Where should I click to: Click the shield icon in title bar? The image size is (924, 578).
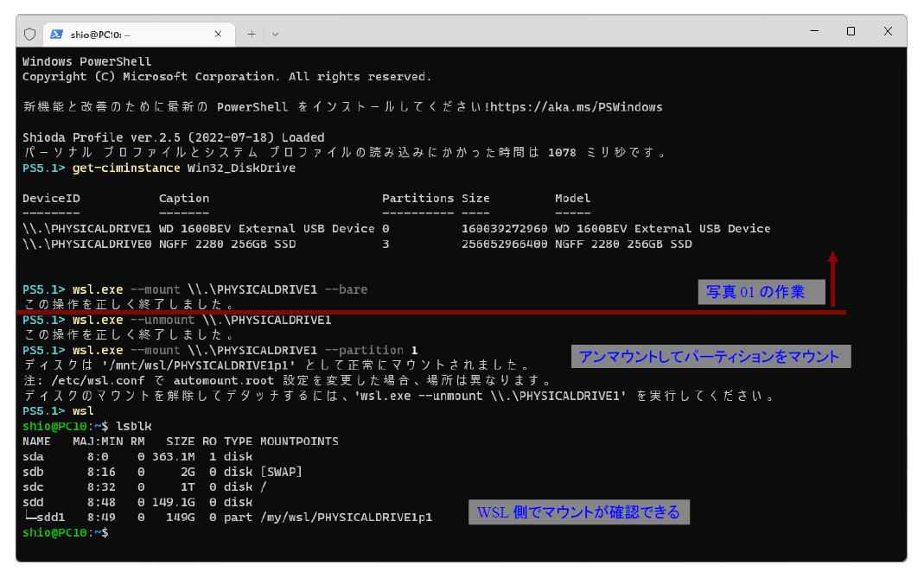click(x=29, y=35)
